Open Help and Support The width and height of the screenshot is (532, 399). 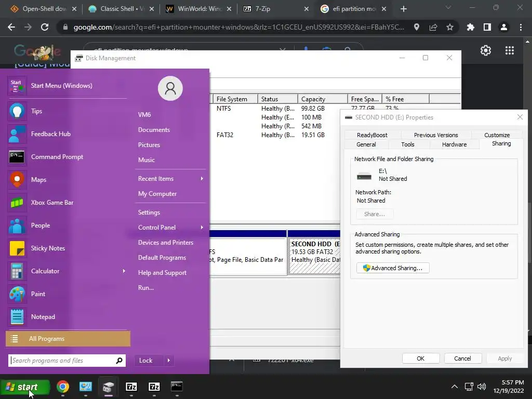[x=162, y=273]
